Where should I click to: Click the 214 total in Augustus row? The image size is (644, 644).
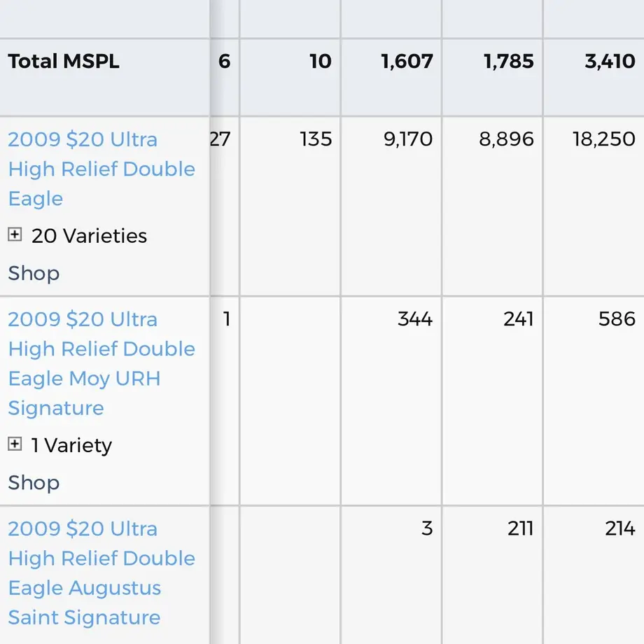[620, 528]
